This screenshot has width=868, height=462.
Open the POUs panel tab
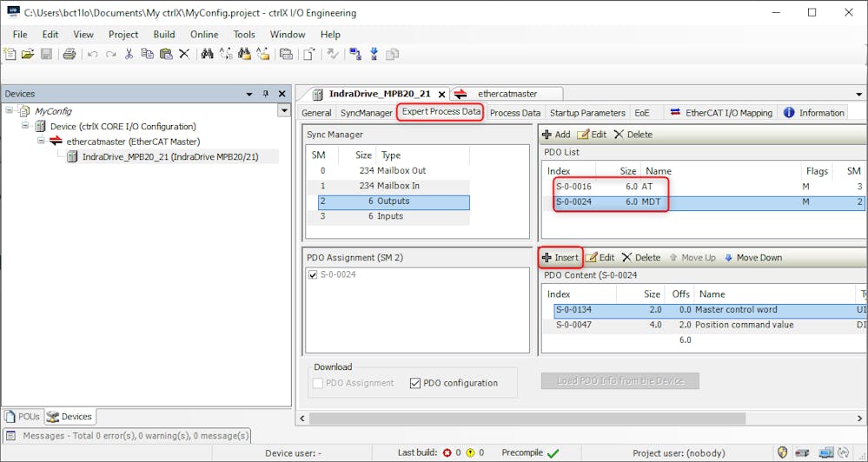[x=23, y=417]
